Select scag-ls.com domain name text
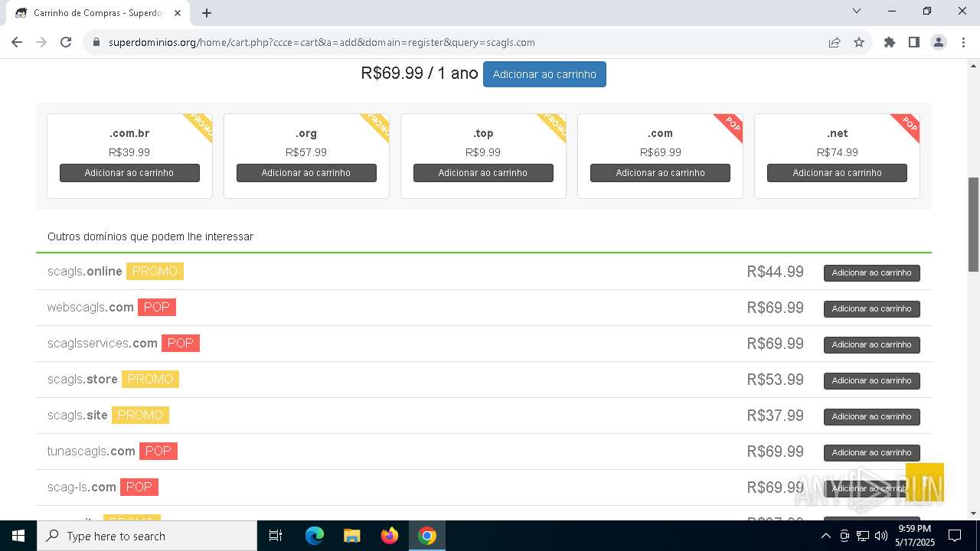Screen dimensions: 980x551 82,487
